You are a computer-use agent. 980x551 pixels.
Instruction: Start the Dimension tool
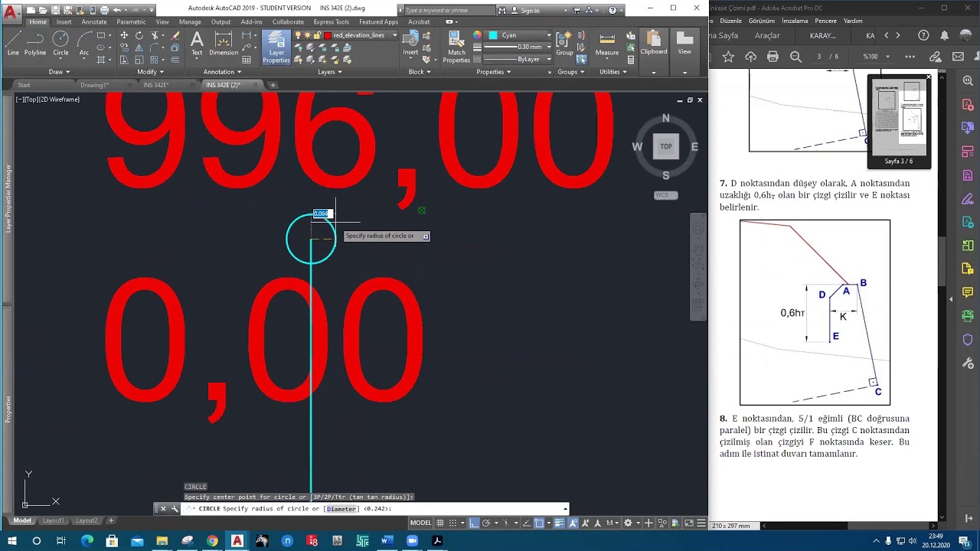pos(224,44)
